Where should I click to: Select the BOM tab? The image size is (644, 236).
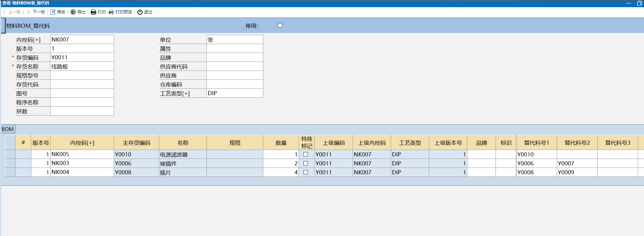pos(8,129)
